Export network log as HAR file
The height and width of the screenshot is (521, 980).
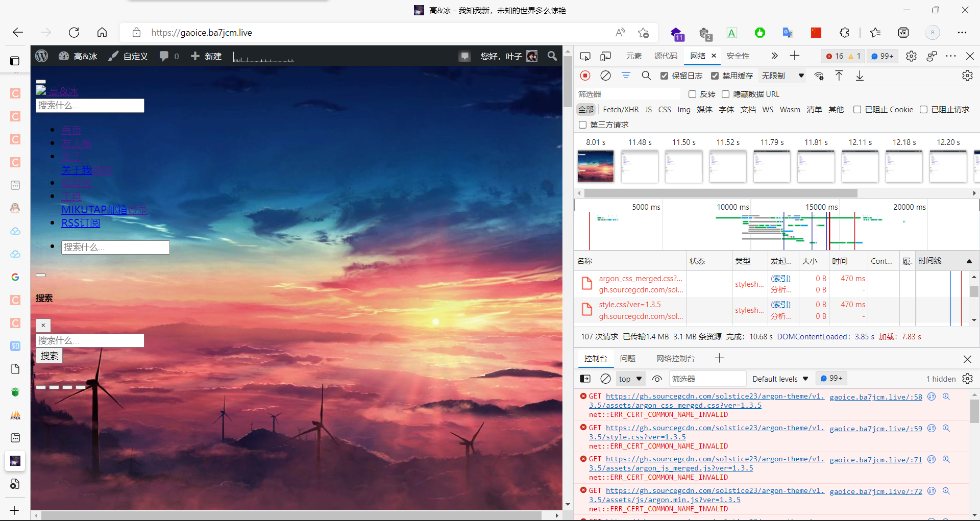[x=860, y=76]
